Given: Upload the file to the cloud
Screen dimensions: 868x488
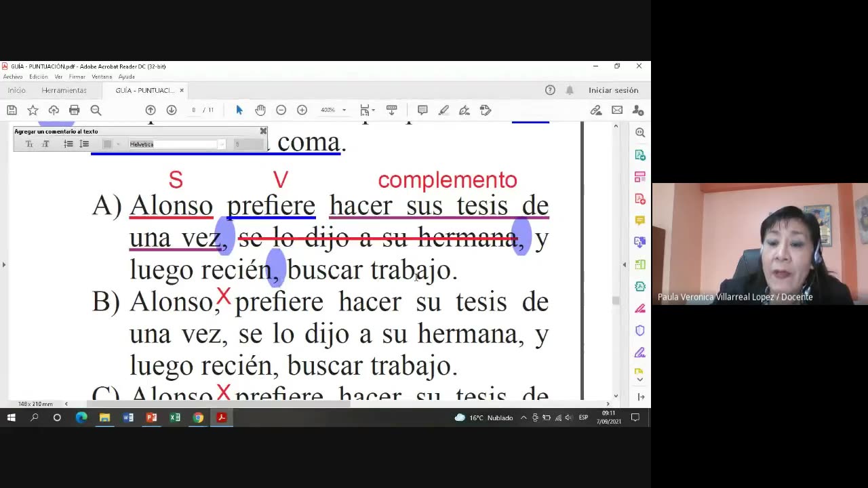Looking at the screenshot, I should pyautogui.click(x=54, y=110).
